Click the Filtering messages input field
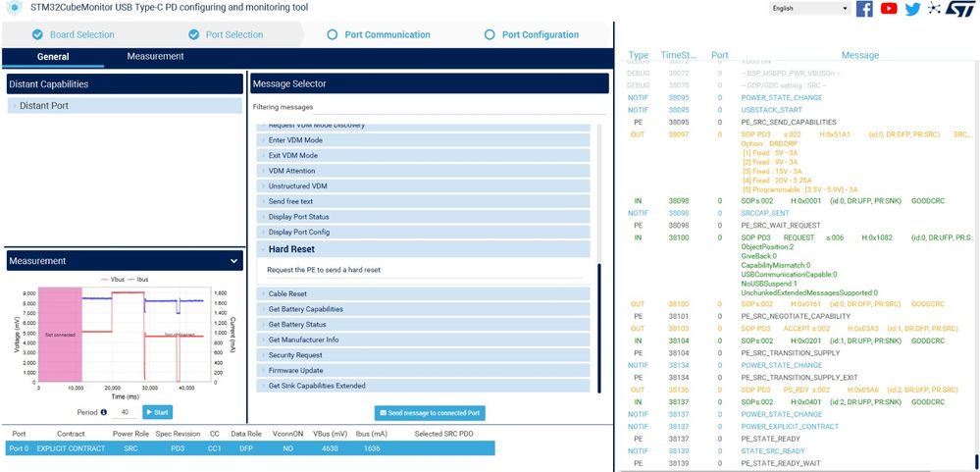This screenshot has height=472, width=980. coord(459,108)
